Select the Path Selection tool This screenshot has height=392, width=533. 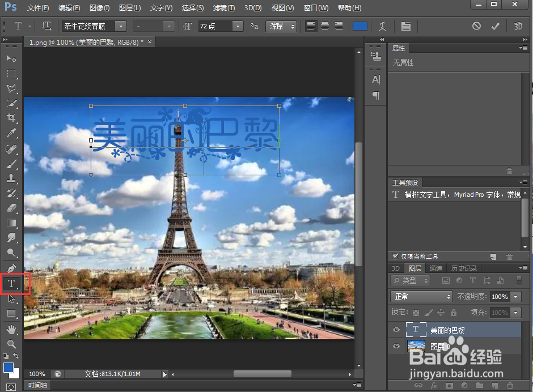click(x=11, y=298)
